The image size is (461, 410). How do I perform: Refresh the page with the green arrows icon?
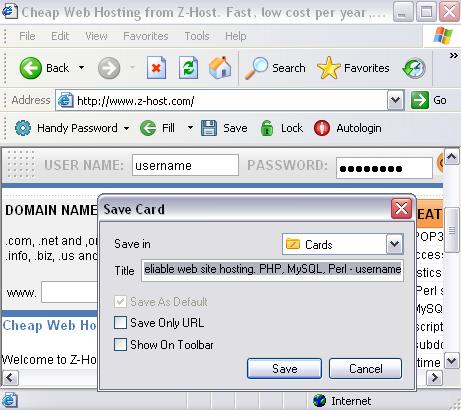click(188, 68)
